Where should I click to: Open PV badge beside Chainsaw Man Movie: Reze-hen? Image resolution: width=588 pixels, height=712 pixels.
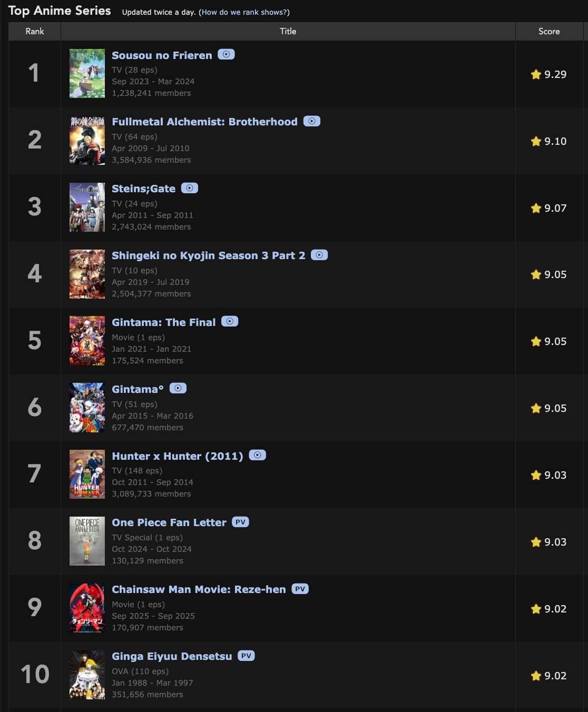(300, 589)
